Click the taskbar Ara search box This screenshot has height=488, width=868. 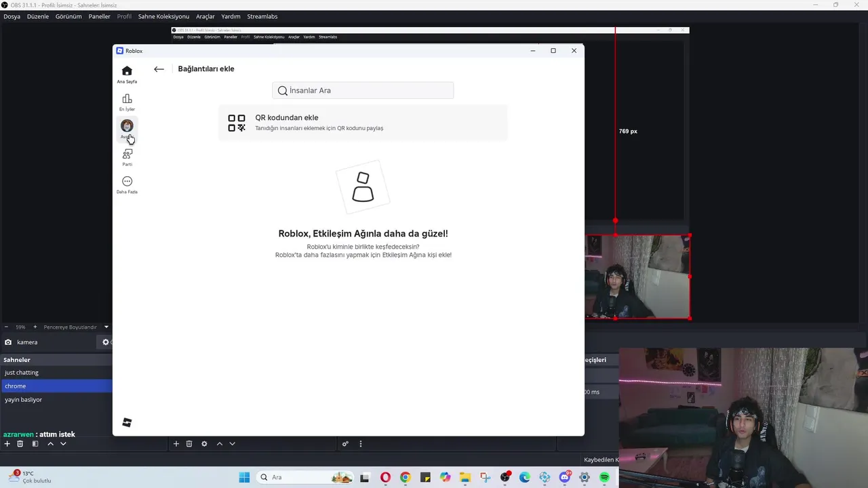tap(305, 477)
